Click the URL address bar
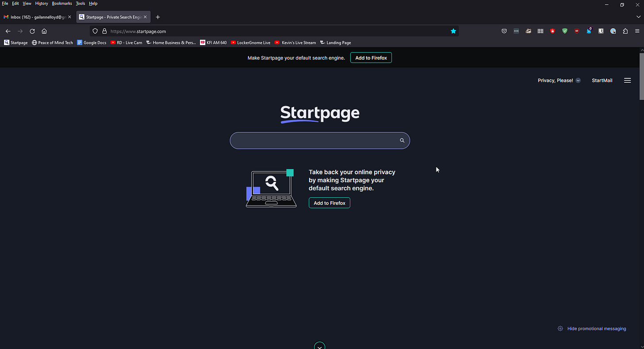Screen dimensions: 644x349 point(274,31)
